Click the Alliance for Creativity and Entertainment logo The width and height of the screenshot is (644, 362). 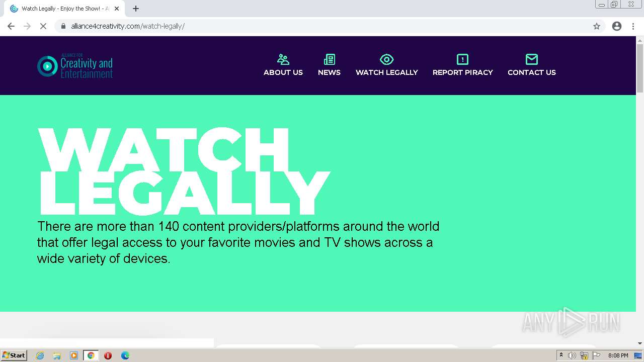(x=75, y=66)
